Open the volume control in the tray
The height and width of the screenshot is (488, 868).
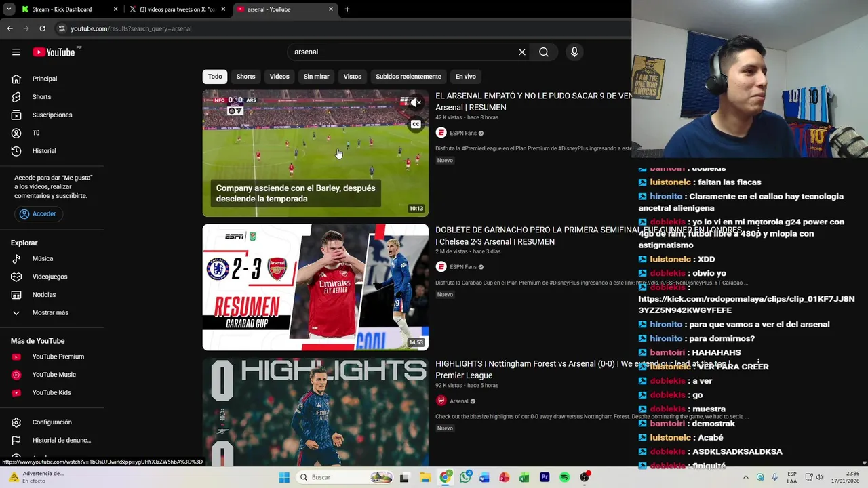point(819,477)
